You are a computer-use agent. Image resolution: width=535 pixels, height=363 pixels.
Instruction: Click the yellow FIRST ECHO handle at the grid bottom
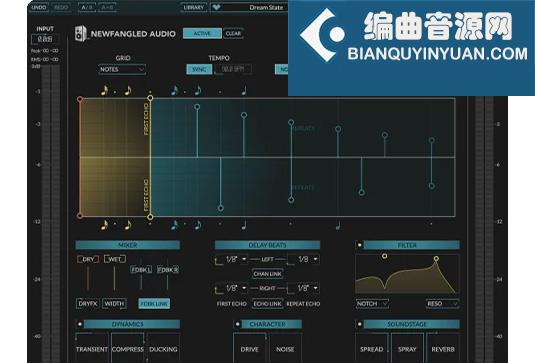150,217
